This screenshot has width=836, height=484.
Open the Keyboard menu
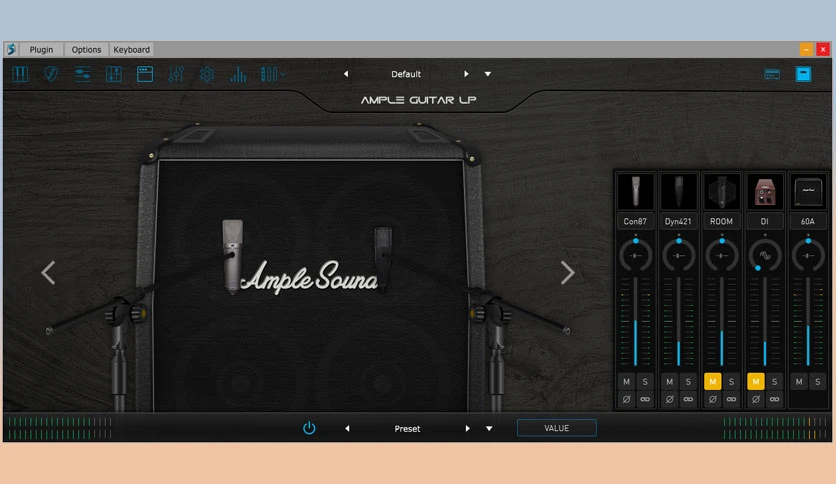click(131, 50)
